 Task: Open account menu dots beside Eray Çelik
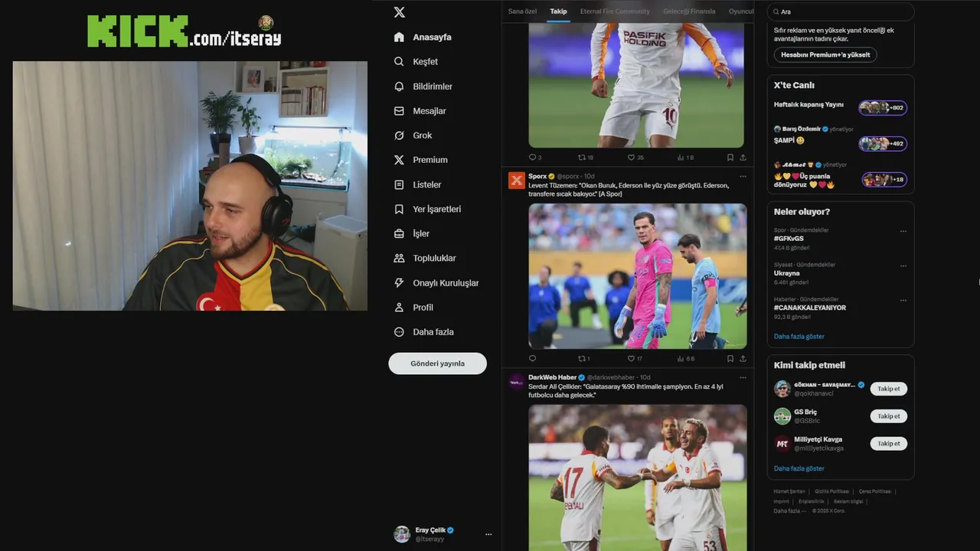[488, 534]
